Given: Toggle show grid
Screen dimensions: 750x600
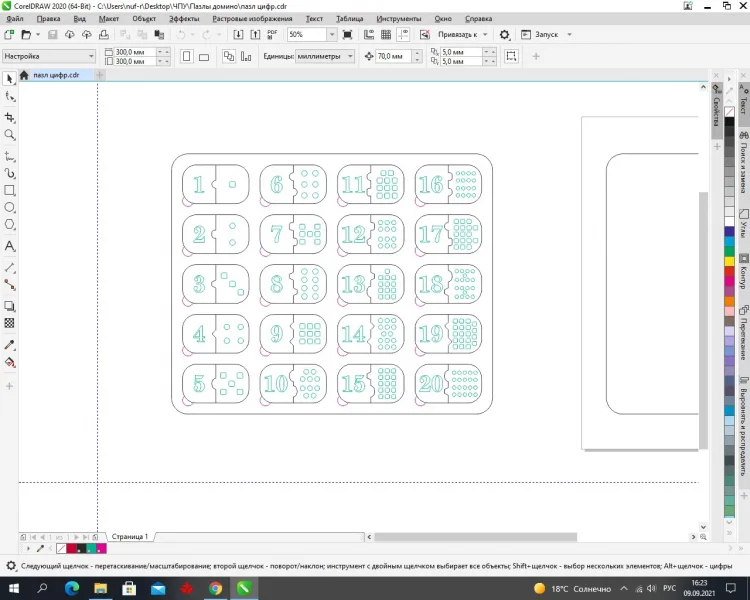Looking at the screenshot, I should 386,34.
